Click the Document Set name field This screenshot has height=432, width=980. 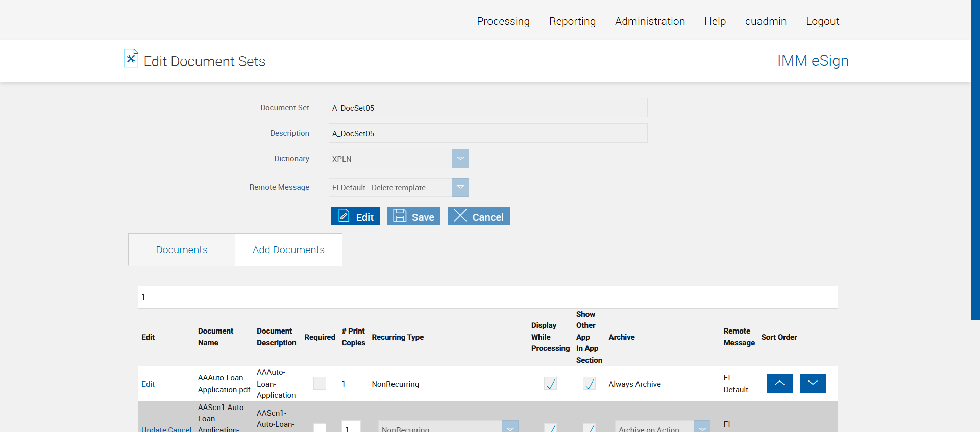(487, 108)
